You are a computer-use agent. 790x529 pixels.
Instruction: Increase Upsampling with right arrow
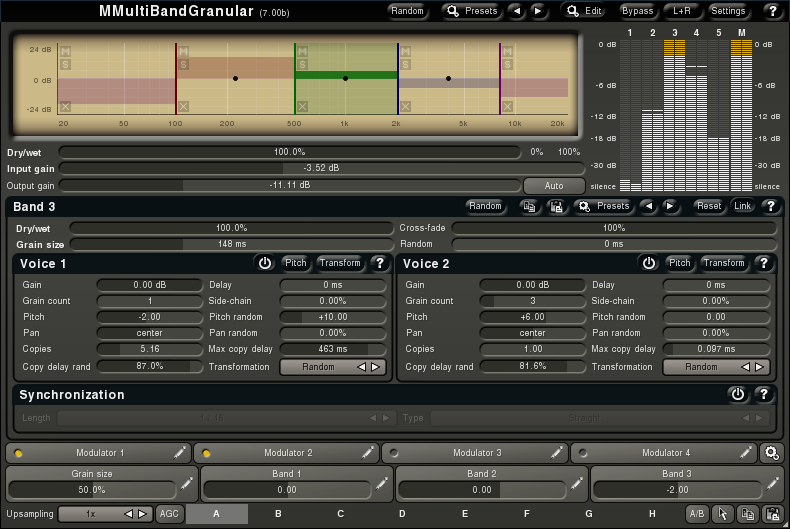[143, 514]
